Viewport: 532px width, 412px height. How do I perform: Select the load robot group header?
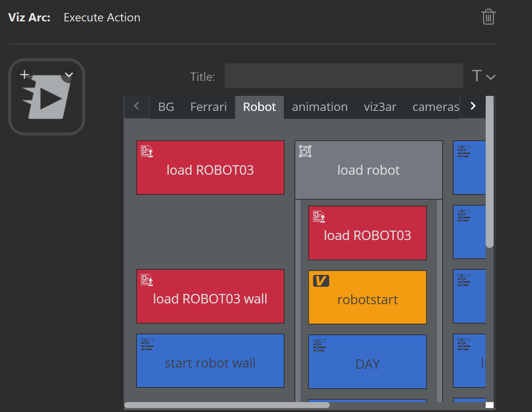[369, 170]
